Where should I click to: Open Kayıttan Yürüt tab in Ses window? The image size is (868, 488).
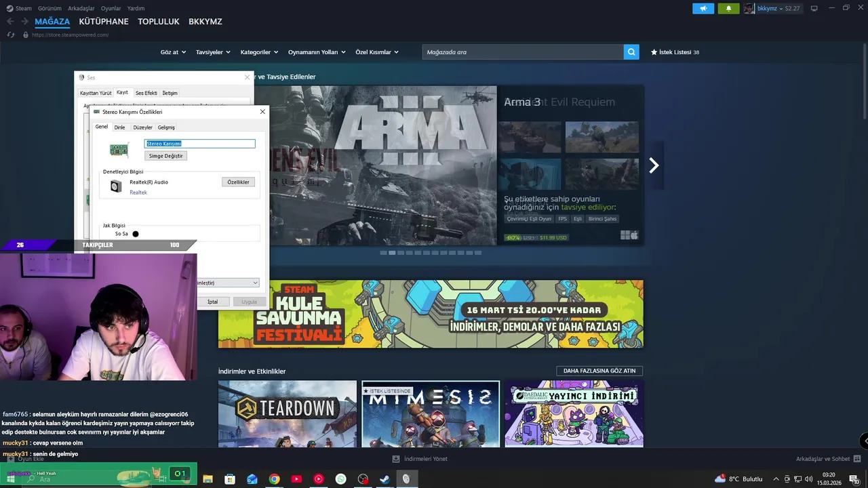tap(96, 93)
